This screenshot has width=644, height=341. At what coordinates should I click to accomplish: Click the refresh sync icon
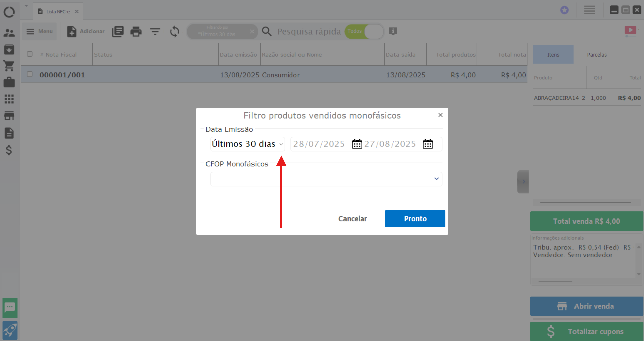coord(175,32)
